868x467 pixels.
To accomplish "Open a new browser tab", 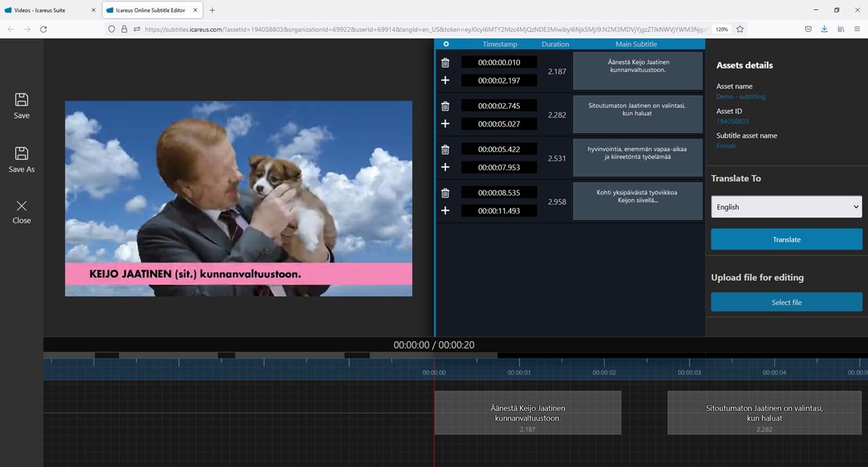I will point(212,10).
